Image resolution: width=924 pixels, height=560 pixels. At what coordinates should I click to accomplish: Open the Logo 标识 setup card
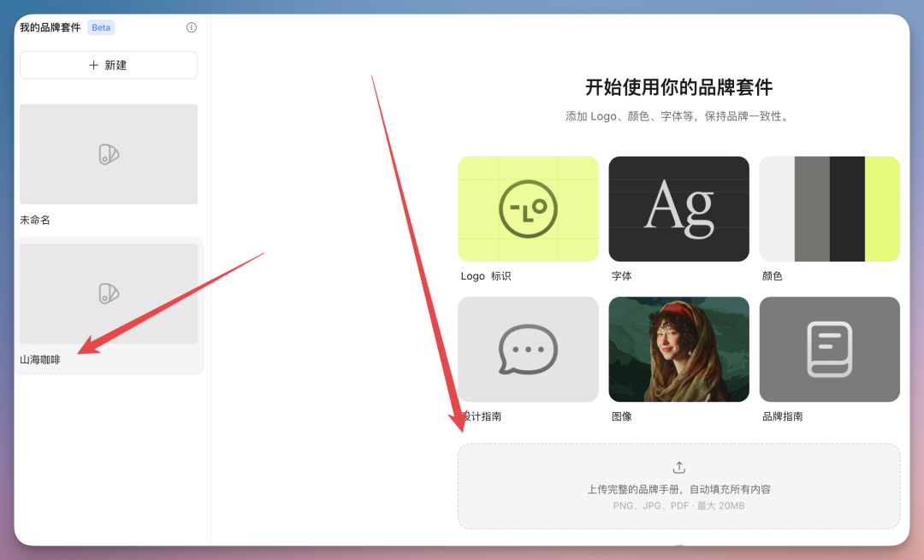528,209
